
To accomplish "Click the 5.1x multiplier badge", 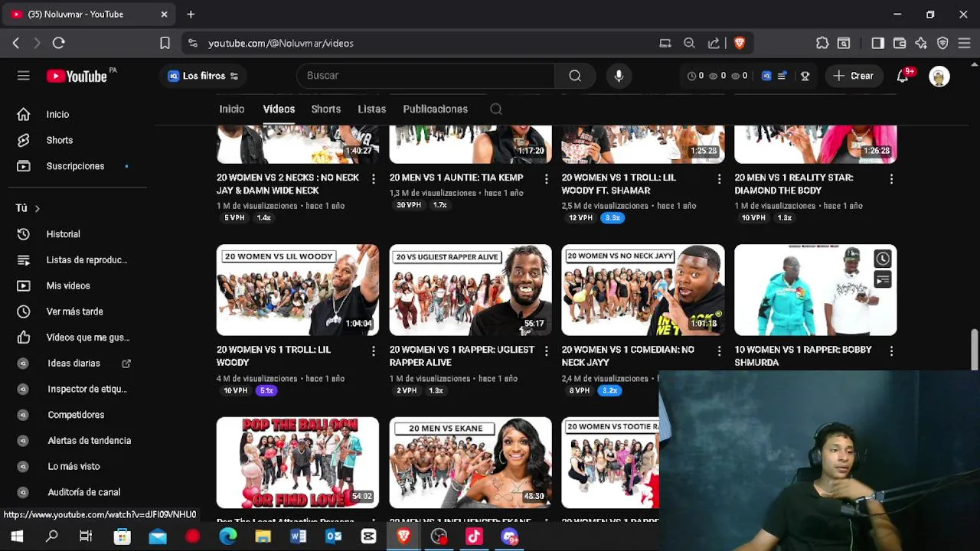I will pyautogui.click(x=266, y=390).
